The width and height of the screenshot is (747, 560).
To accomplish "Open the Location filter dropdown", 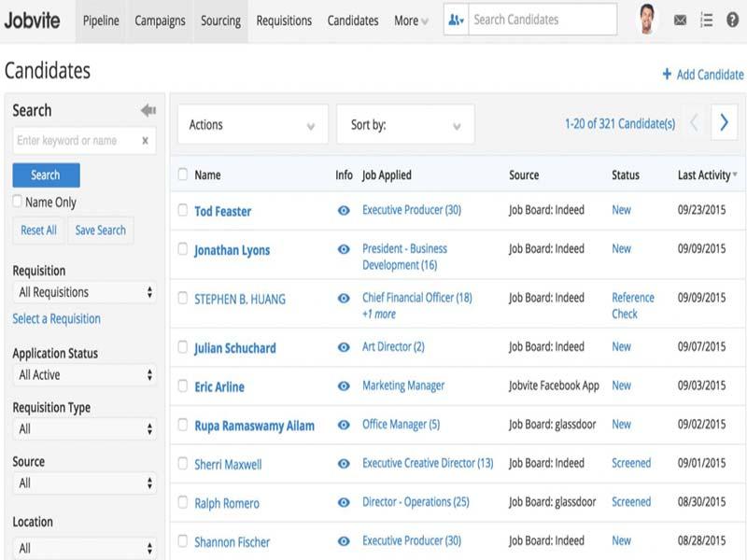I will 85,548.
